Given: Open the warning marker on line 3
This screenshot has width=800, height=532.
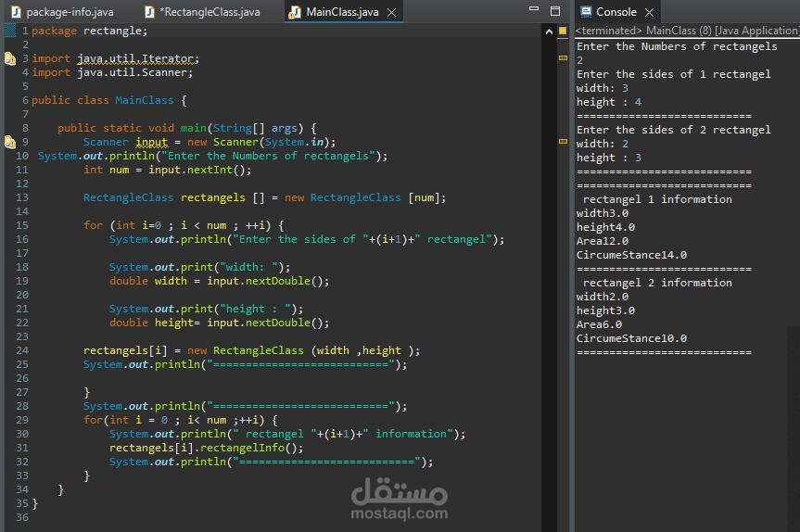Looking at the screenshot, I should (x=9, y=58).
